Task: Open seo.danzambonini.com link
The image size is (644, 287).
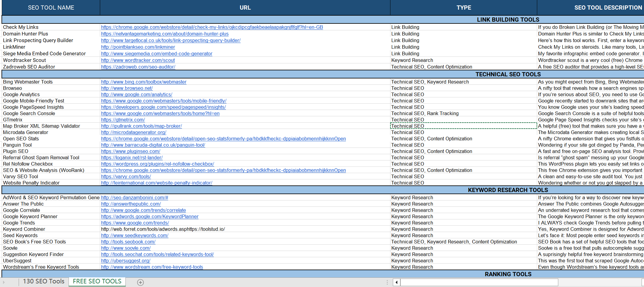Action: click(x=134, y=197)
